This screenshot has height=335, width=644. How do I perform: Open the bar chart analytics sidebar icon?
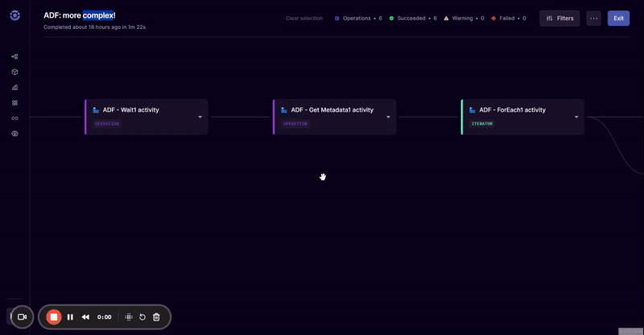click(x=14, y=87)
